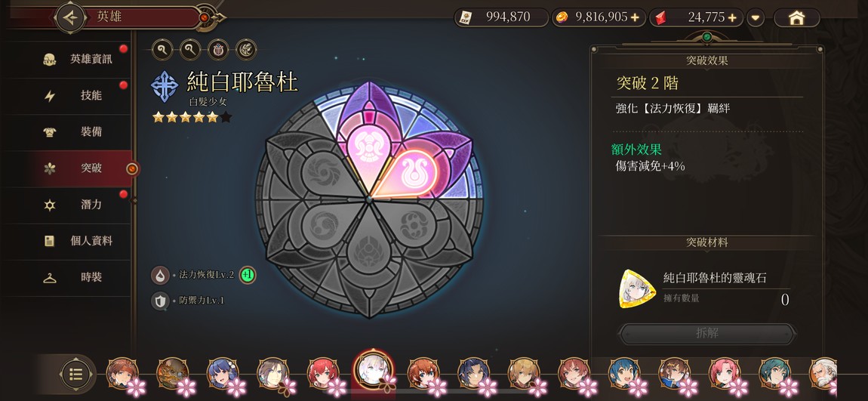This screenshot has width=868, height=401.
Task: Click the green +1 法力恢復 badge
Action: click(248, 275)
